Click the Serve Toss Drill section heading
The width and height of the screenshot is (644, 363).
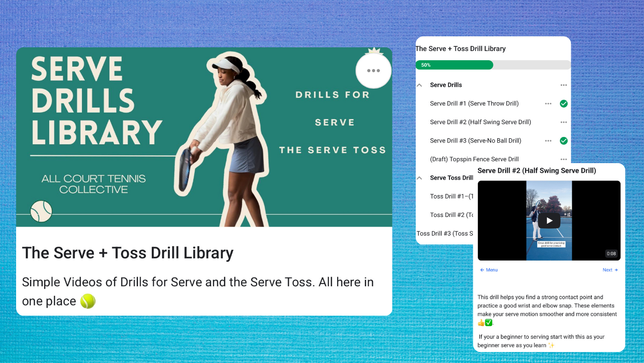(452, 178)
